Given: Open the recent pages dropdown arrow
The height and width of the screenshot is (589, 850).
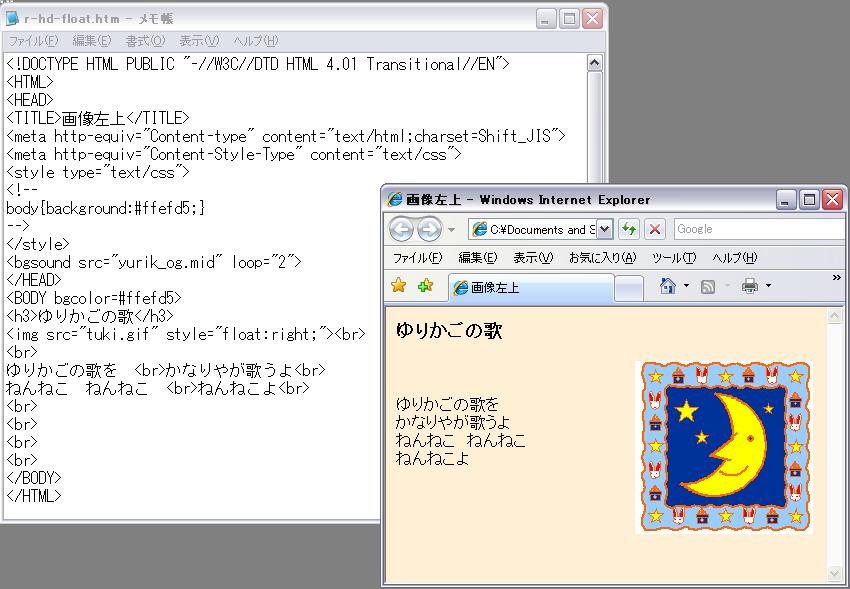Looking at the screenshot, I should click(x=451, y=230).
